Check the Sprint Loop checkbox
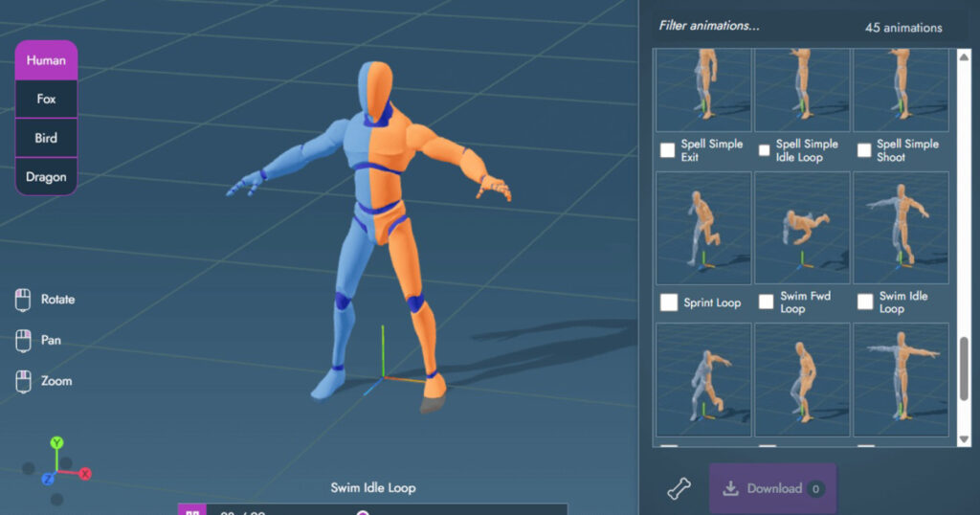Image resolution: width=980 pixels, height=515 pixels. 669,302
